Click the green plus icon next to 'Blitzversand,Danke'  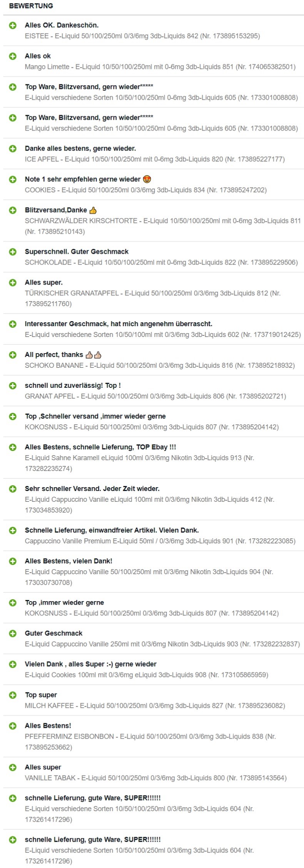pos(13,210)
